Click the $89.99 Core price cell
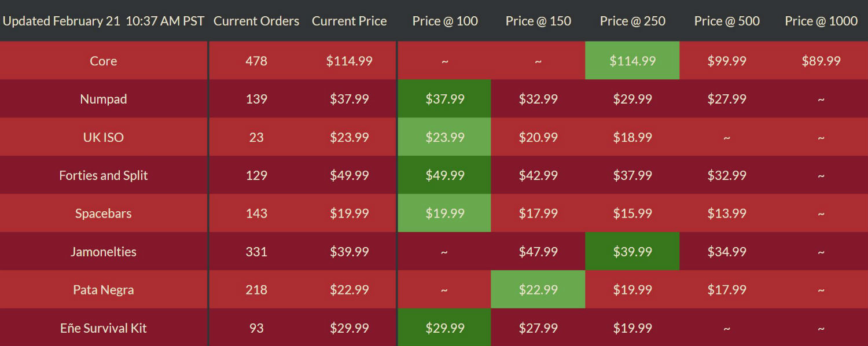Image resolution: width=868 pixels, height=346 pixels. (821, 61)
